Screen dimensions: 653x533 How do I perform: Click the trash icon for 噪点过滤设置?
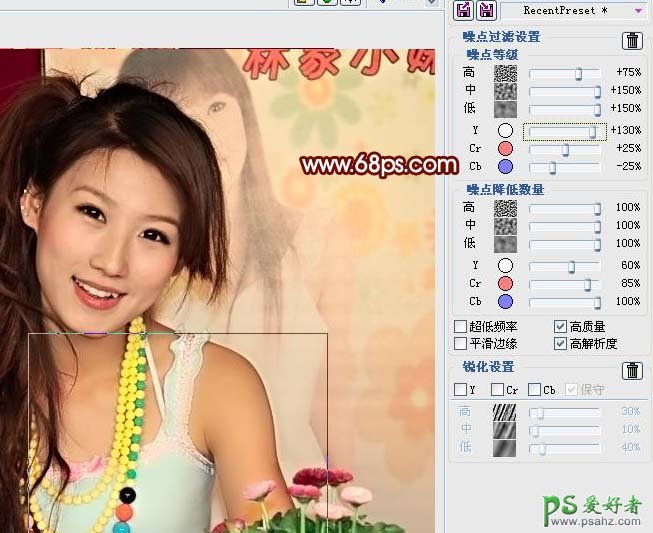(632, 40)
